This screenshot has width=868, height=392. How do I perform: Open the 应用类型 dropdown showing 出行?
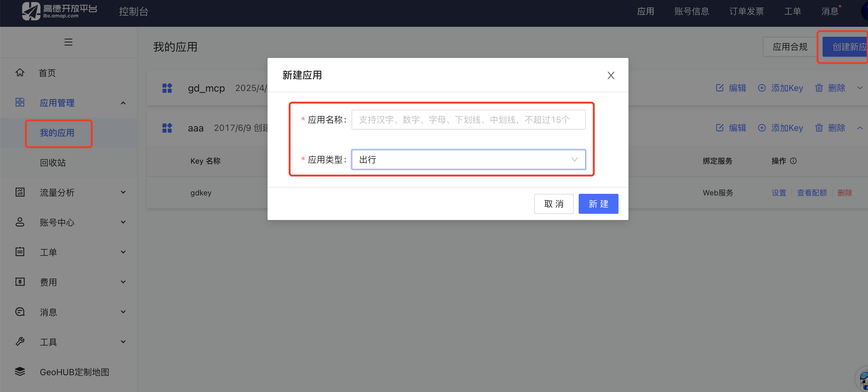click(468, 160)
